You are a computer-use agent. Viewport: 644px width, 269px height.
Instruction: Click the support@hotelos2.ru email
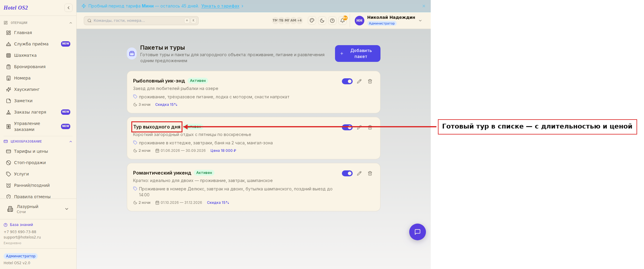[22, 237]
